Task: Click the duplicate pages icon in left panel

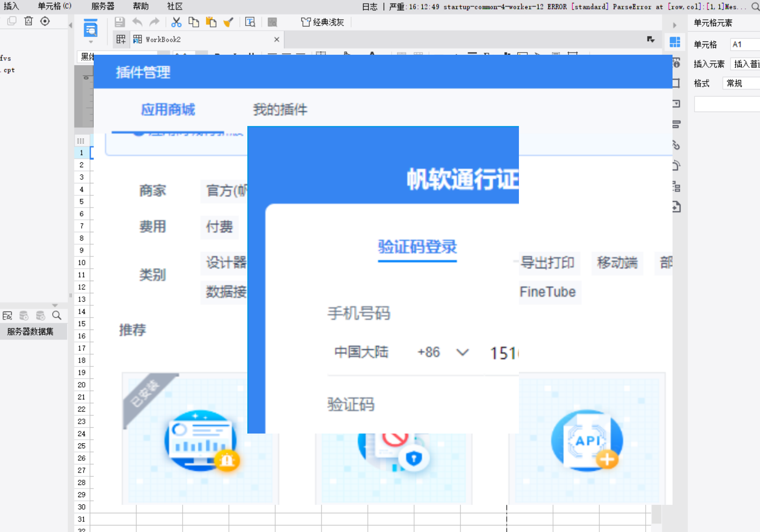Action: (x=12, y=21)
